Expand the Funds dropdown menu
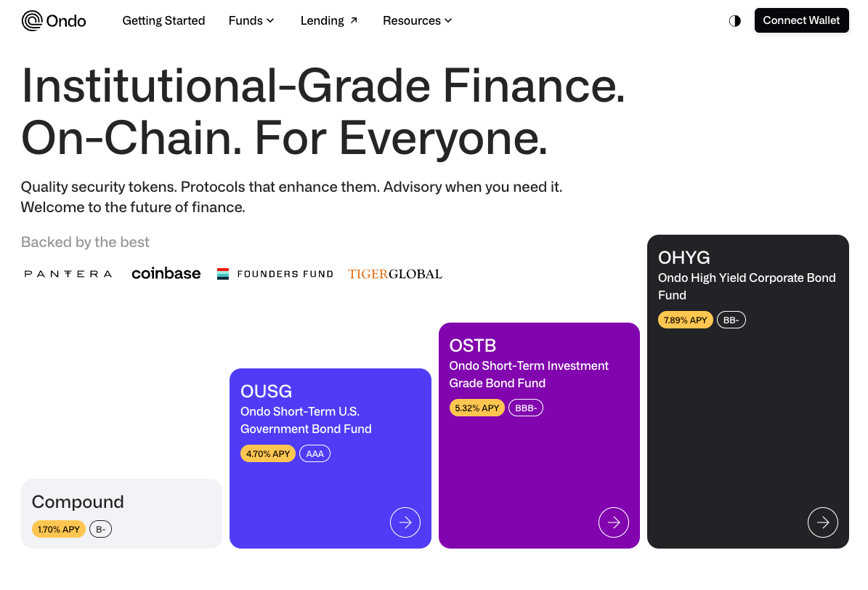868x590 pixels. [251, 20]
